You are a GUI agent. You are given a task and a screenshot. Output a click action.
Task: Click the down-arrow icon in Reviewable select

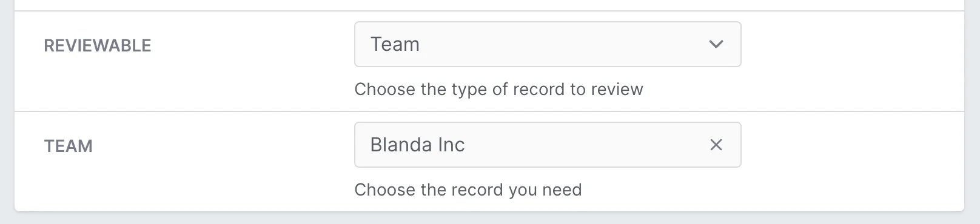point(716,44)
